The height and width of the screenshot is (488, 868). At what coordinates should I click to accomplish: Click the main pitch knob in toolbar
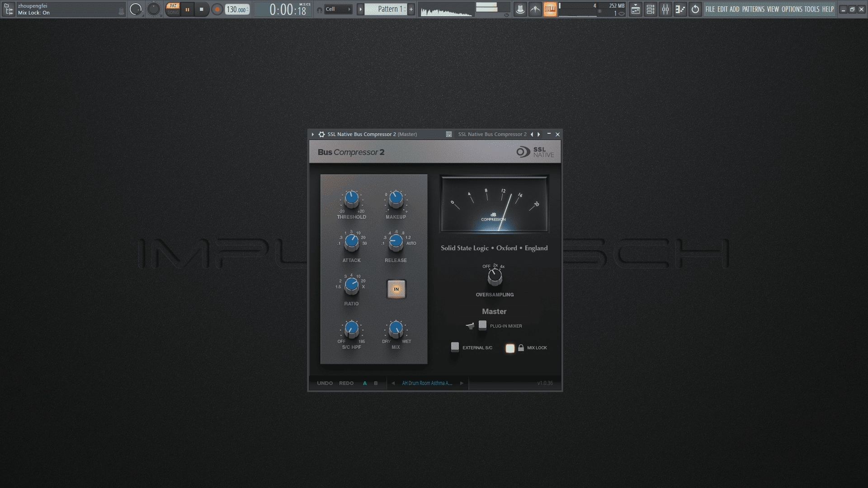[x=154, y=9]
